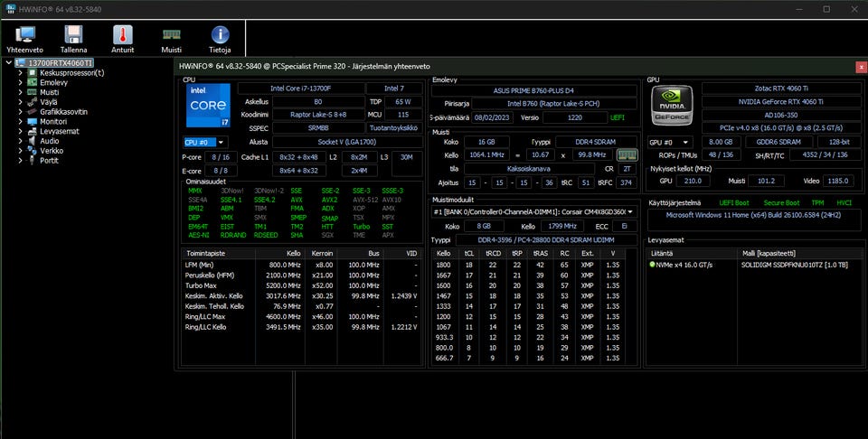The image size is (868, 439).
Task: Click the Liitäntä column header
Action: click(x=663, y=254)
